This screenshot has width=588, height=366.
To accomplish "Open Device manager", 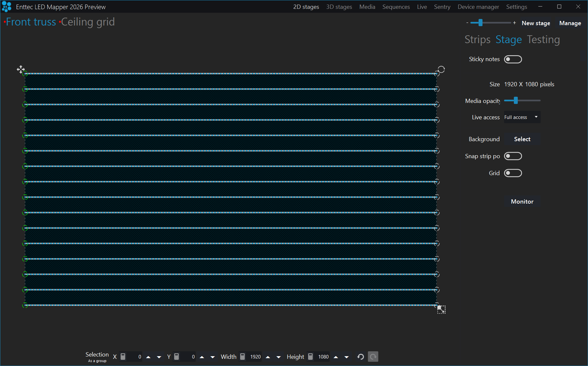I will coord(478,7).
